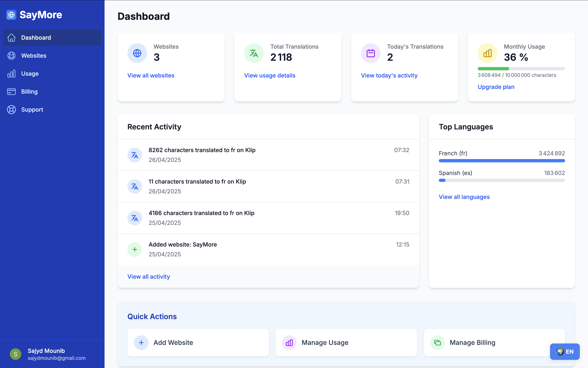Click the Recent Activity heading

pos(154,127)
